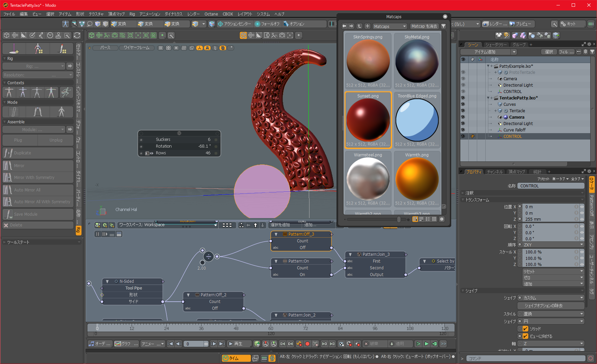This screenshot has height=364, width=597.
Task: Click the 選択を追加 schematic button
Action: click(x=280, y=225)
